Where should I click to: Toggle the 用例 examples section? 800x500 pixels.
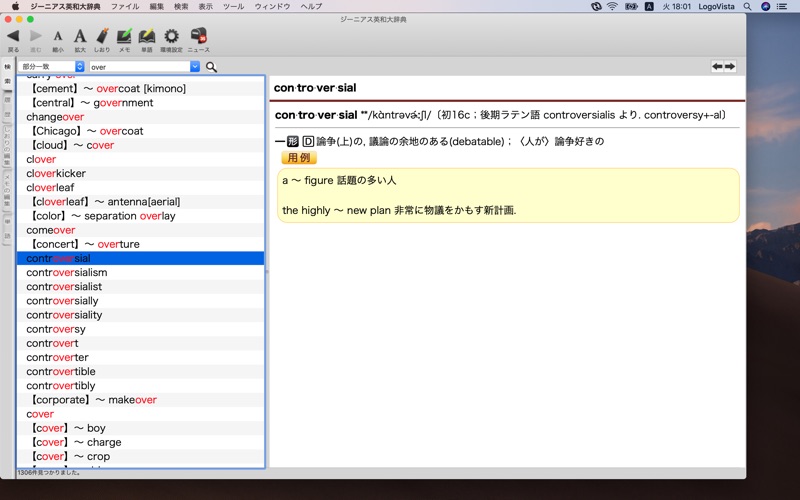pos(299,158)
